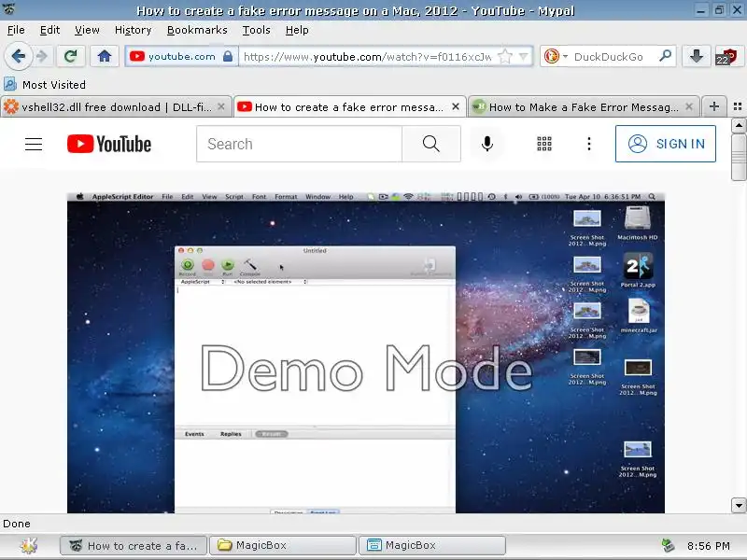
Task: Open the History menu
Action: coord(133,30)
